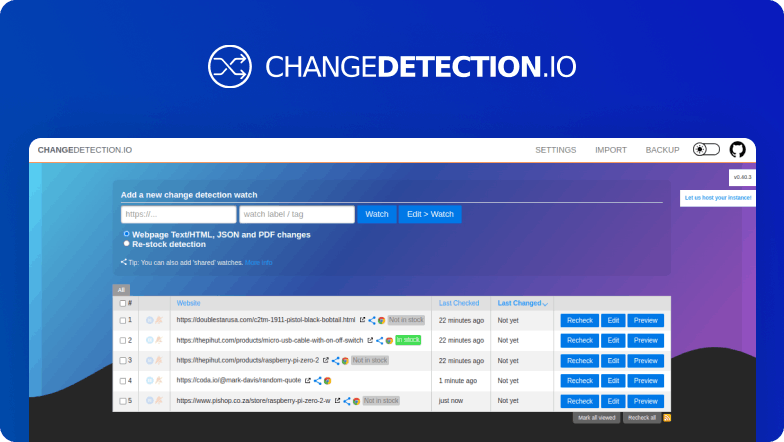Sort by Last Changed column arrow
Viewport: 784px width, 442px height.
pos(545,303)
